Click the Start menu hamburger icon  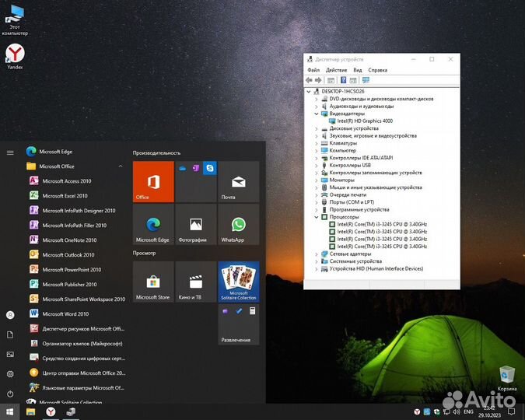click(10, 152)
